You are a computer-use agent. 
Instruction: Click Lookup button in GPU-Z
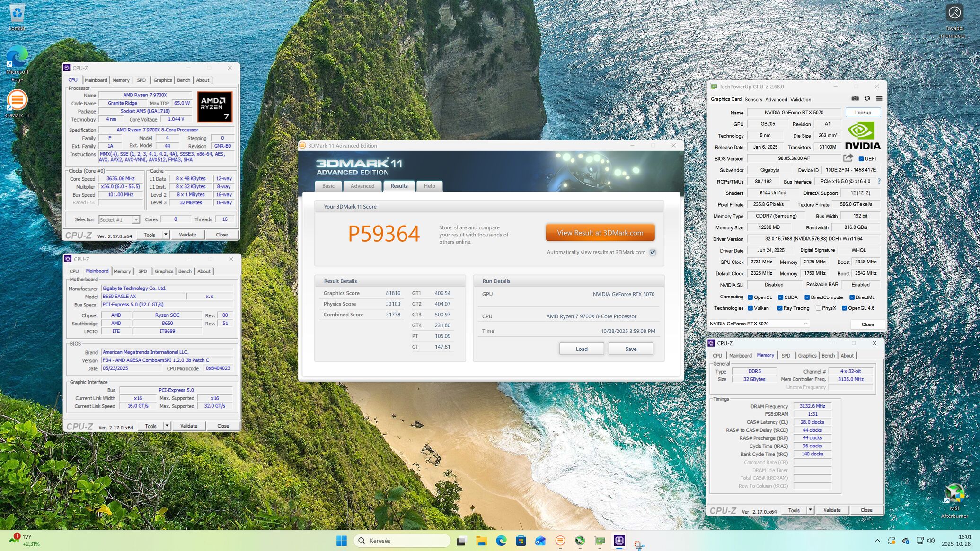[x=862, y=113]
